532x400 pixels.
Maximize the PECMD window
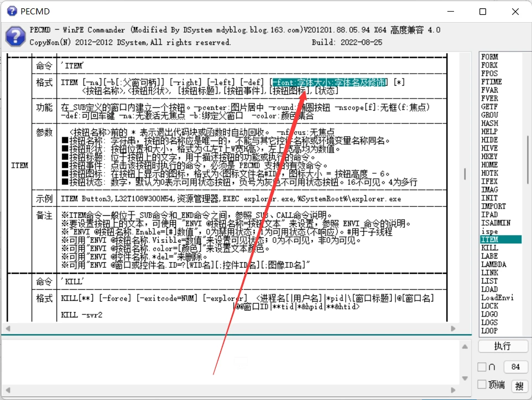point(482,12)
